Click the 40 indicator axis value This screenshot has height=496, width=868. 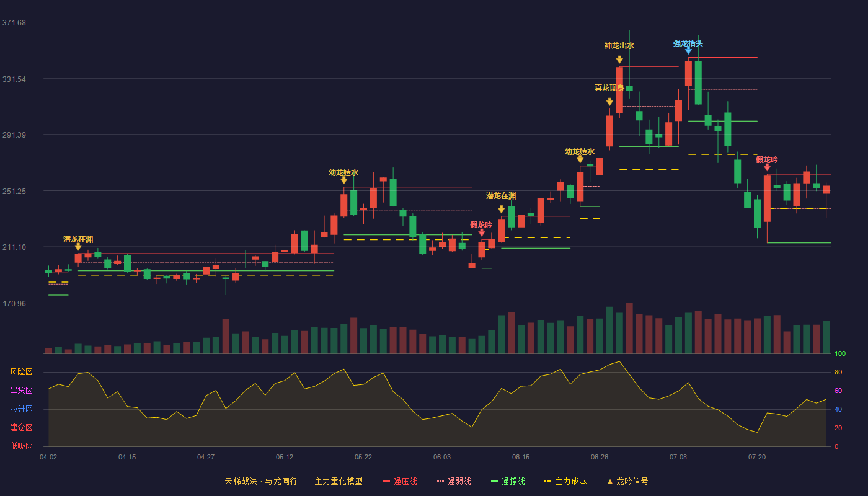pos(838,410)
